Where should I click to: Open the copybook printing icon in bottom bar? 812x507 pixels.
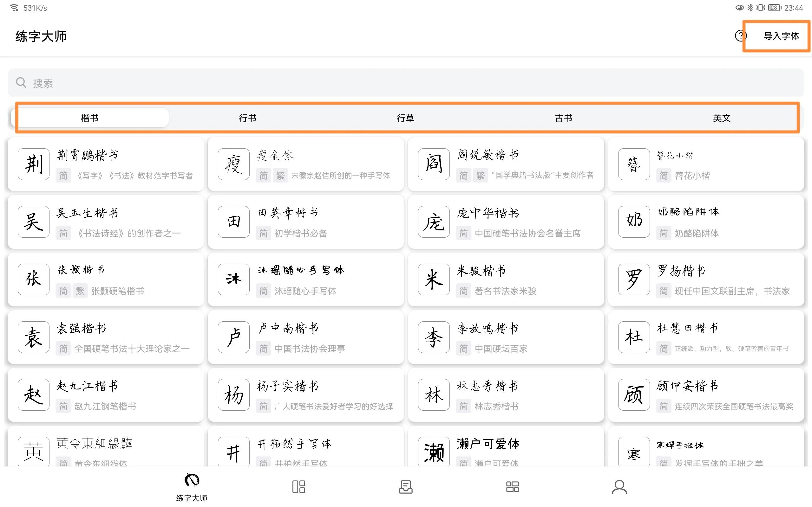coord(406,486)
